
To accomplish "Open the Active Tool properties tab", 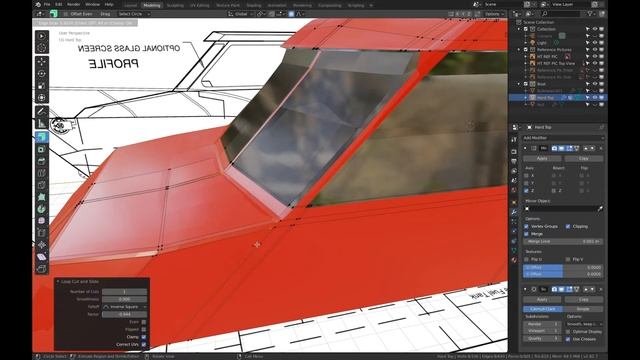I will [514, 140].
